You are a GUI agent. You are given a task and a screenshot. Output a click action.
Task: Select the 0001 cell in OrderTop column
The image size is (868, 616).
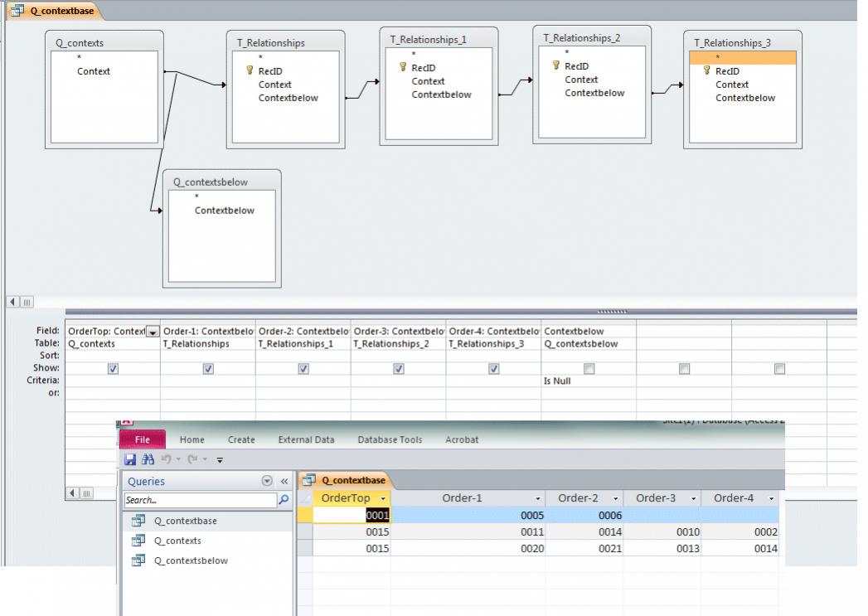tap(352, 516)
